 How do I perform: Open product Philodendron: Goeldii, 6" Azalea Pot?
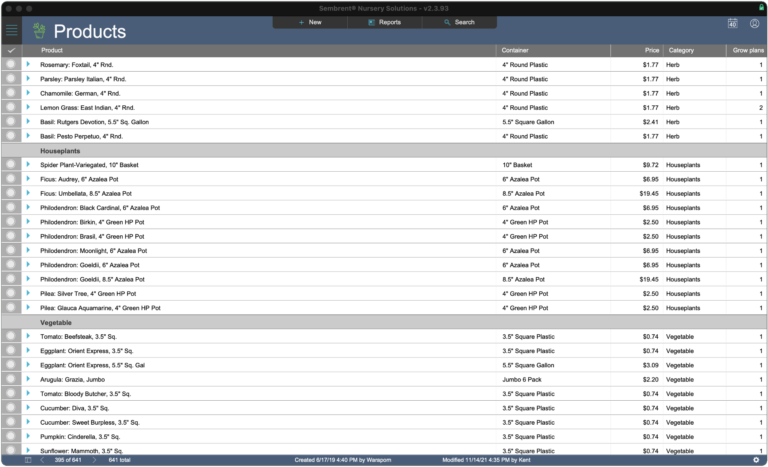(90, 265)
